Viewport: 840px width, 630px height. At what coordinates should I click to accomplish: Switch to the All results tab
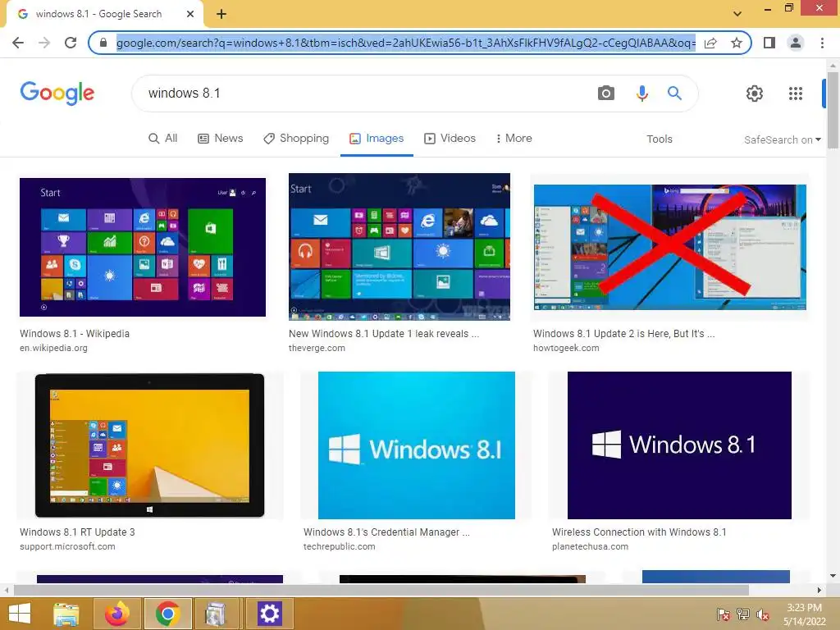[x=163, y=138]
